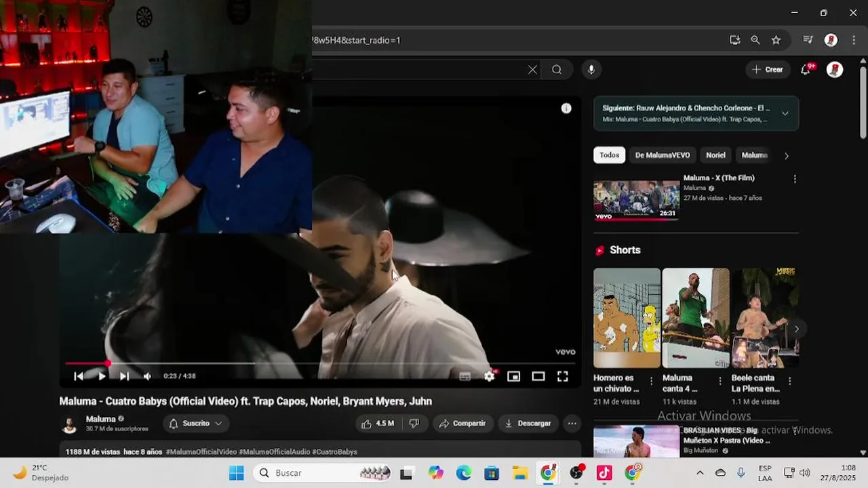Open YouTube notifications bell
The image size is (868, 488).
(806, 70)
